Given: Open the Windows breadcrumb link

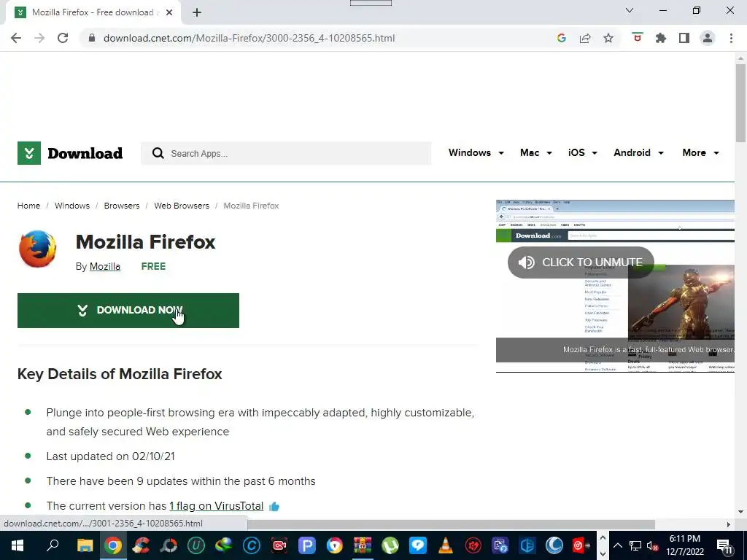Looking at the screenshot, I should pyautogui.click(x=72, y=206).
